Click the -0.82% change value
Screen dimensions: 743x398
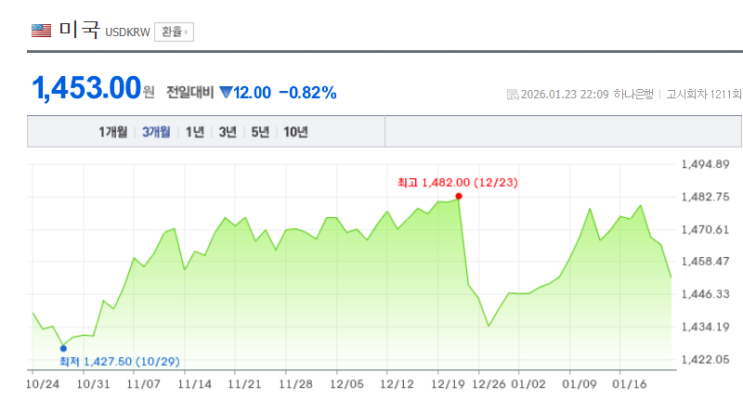coord(308,92)
